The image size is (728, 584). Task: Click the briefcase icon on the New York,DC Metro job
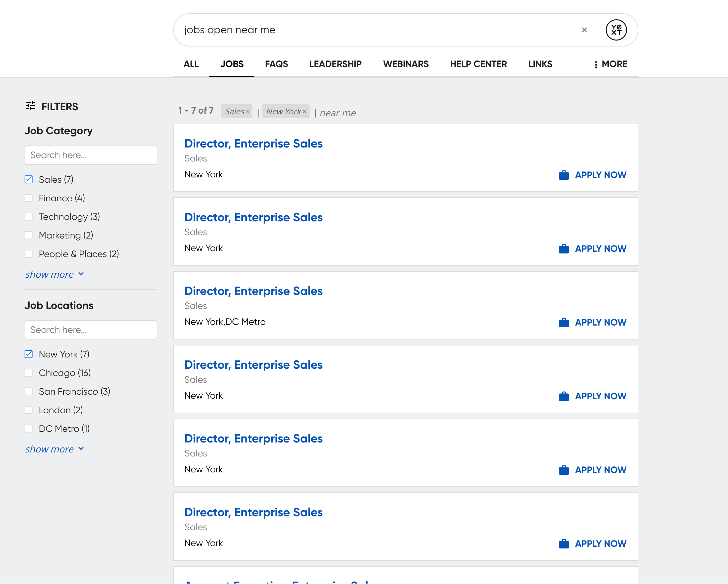pos(564,323)
